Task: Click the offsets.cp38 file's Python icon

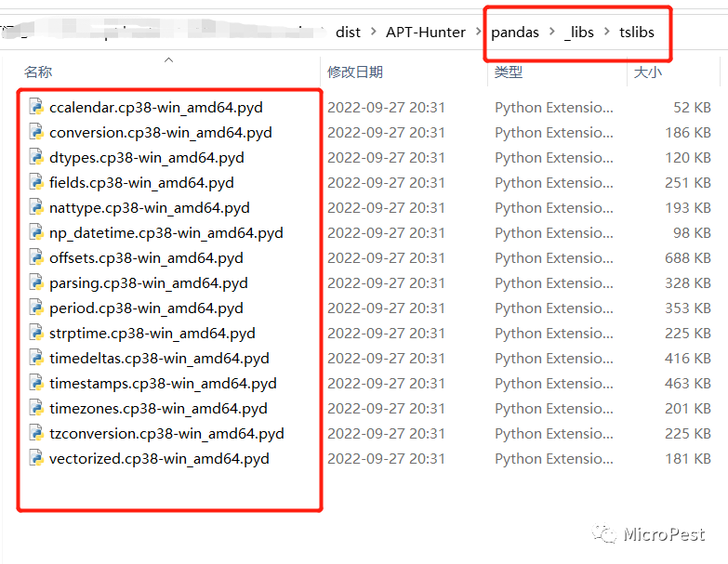Action: tap(36, 257)
